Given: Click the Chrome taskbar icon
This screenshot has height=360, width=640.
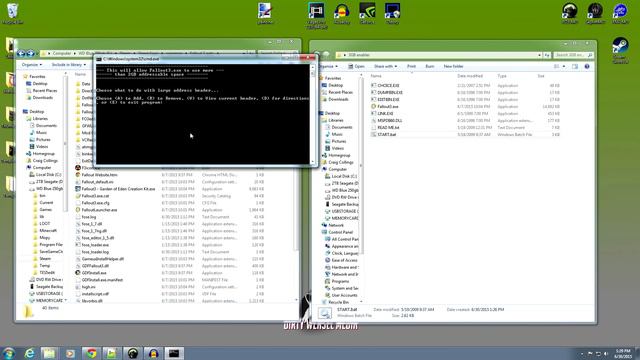Looking at the screenshot, I should coord(91,353).
